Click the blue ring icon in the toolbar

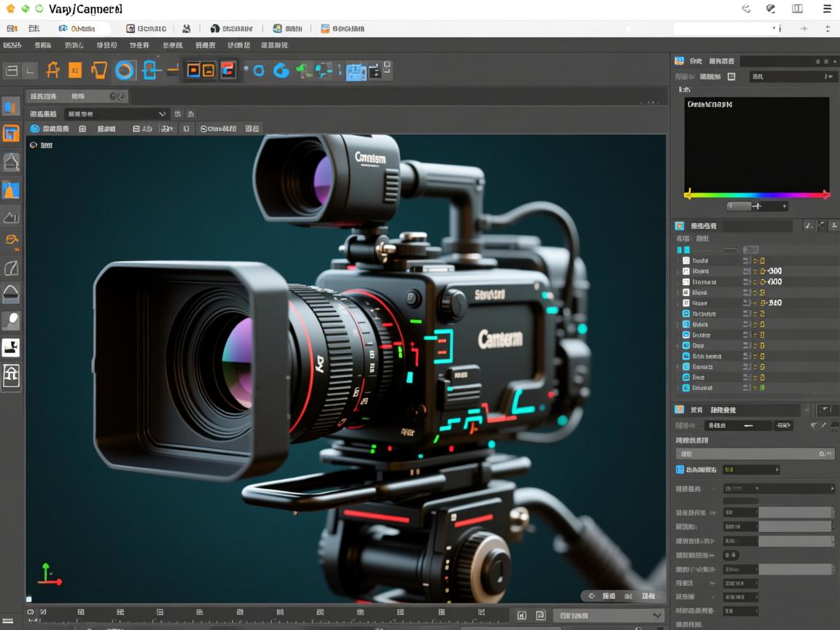pos(125,70)
